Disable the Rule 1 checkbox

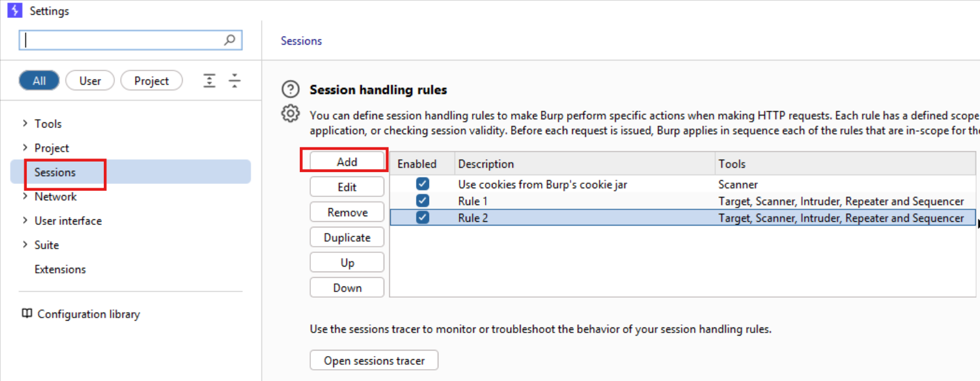click(422, 201)
